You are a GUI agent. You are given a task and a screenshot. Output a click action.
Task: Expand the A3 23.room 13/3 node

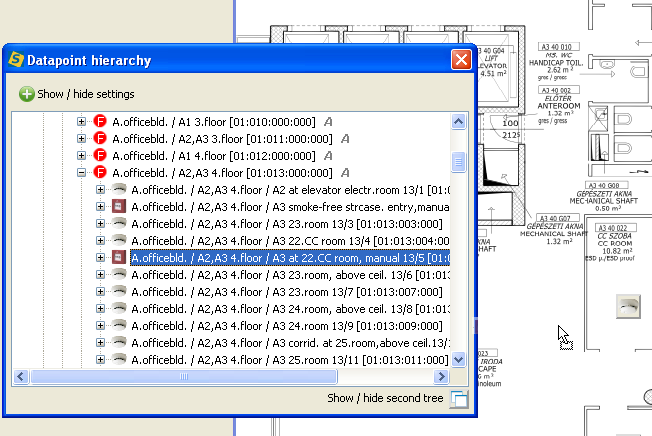[100, 224]
